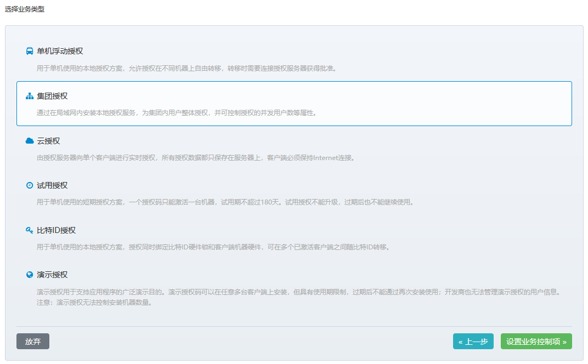588x364 pixels.
Task: Click the cloud icon beside 云授权
Action: coord(30,140)
